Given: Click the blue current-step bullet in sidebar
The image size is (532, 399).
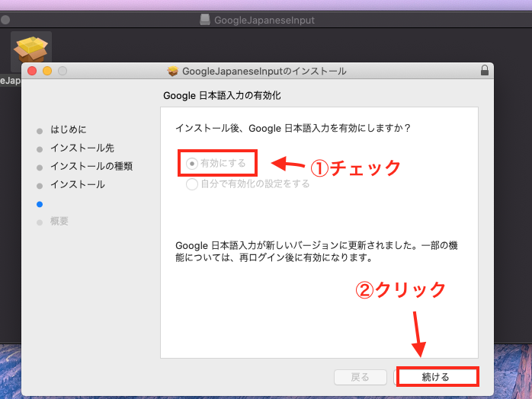Looking at the screenshot, I should [40, 204].
